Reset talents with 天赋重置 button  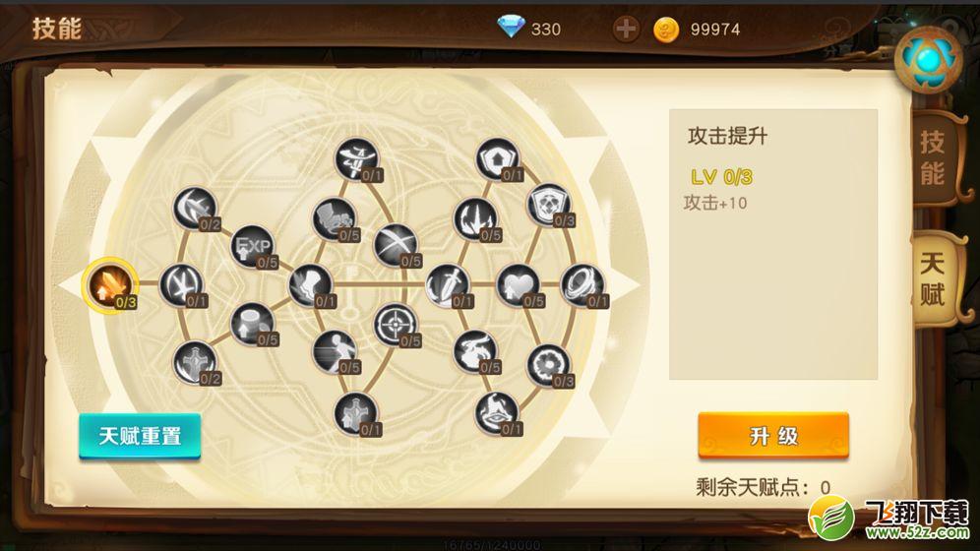coord(140,436)
